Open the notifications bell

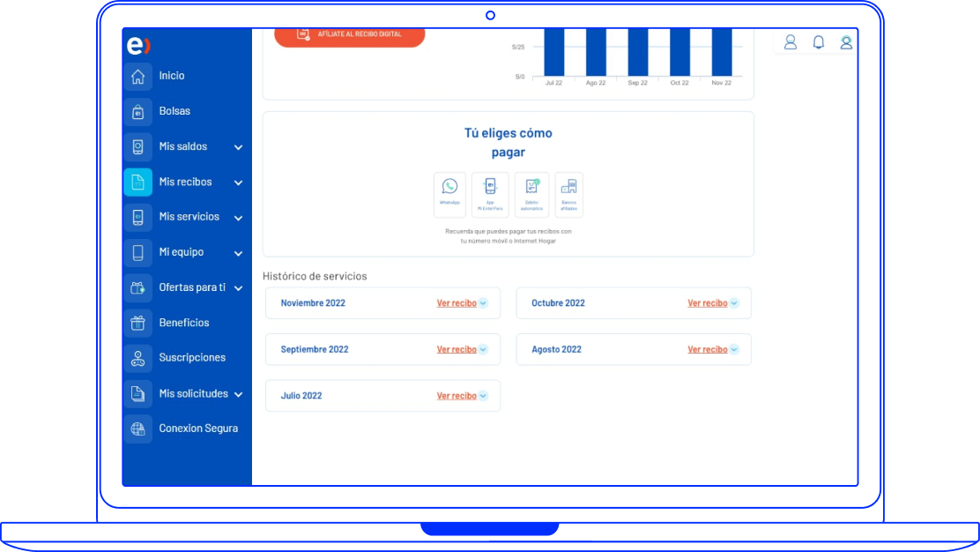coord(818,42)
